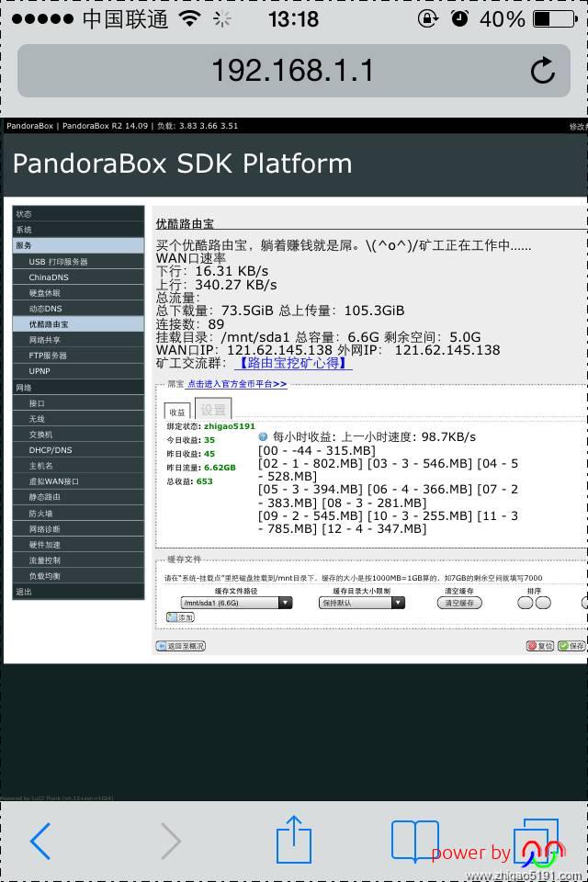Click bound account zhigao5191
The height and width of the screenshot is (882, 588).
229,426
